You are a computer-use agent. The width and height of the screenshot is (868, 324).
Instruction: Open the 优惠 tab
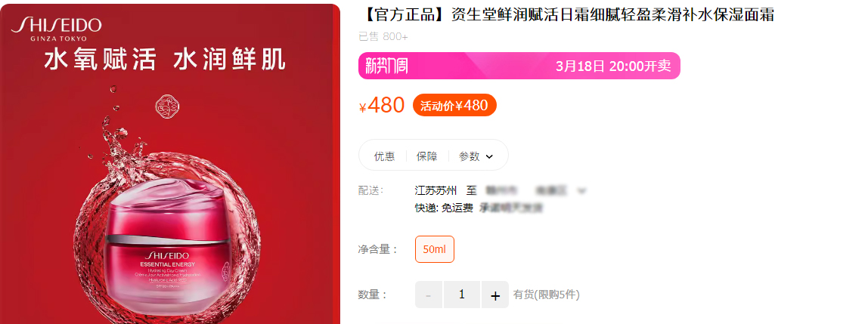tap(384, 156)
